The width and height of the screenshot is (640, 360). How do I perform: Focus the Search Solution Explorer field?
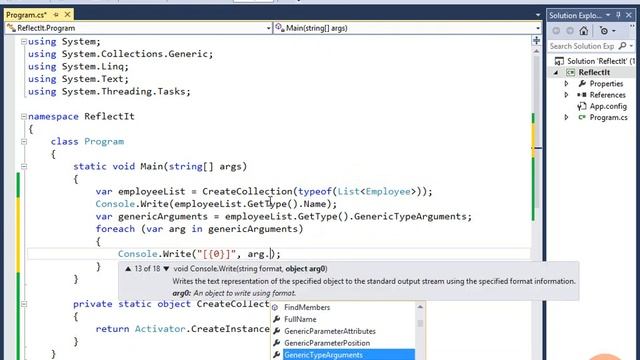click(582, 46)
